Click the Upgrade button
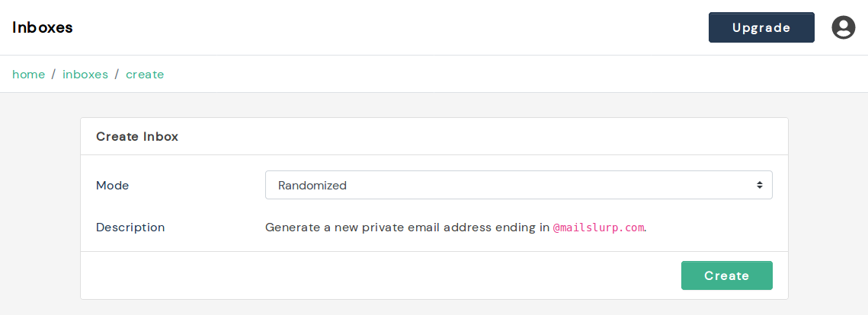 [x=761, y=27]
